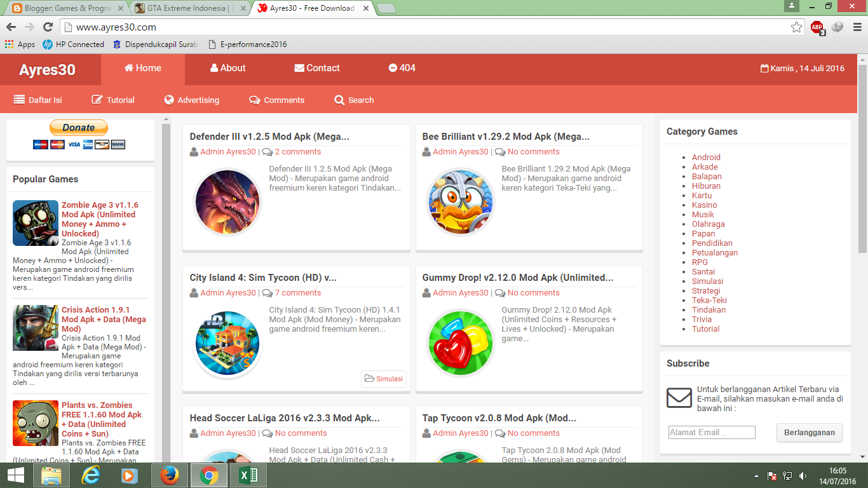The height and width of the screenshot is (488, 868).
Task: Open the Contact menu item
Action: (x=317, y=68)
